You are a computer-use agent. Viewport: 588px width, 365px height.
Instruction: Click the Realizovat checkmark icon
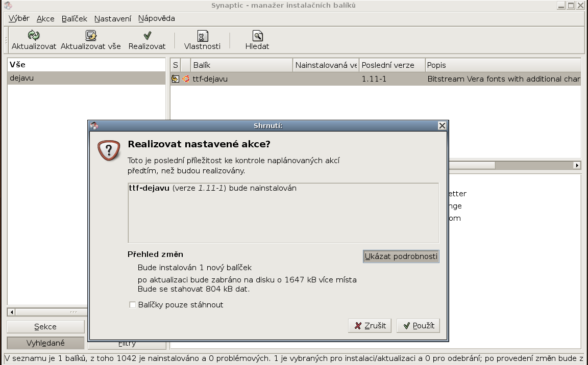tap(147, 36)
